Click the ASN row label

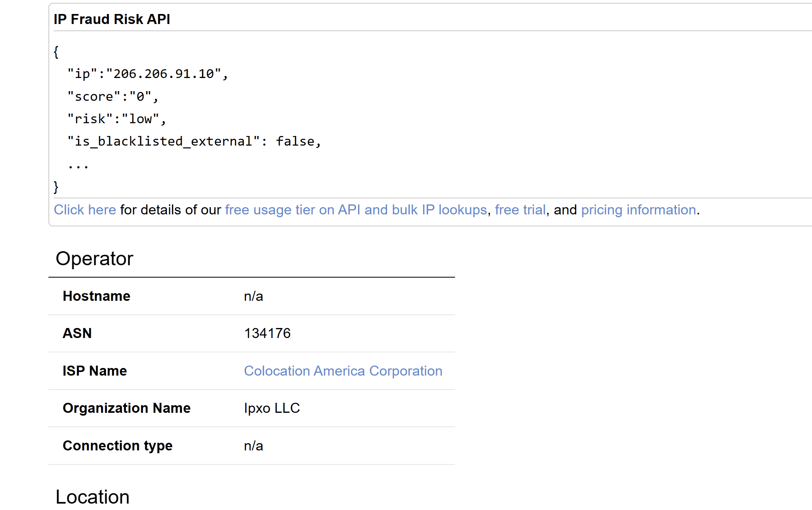click(77, 334)
